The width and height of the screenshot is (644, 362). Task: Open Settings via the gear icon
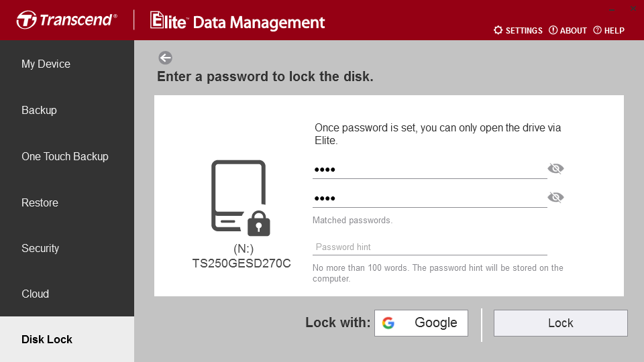498,30
